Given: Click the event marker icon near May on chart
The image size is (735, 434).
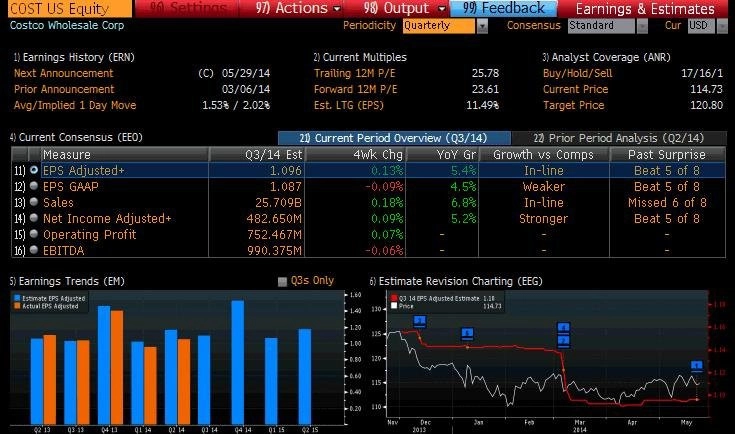Looking at the screenshot, I should (697, 366).
